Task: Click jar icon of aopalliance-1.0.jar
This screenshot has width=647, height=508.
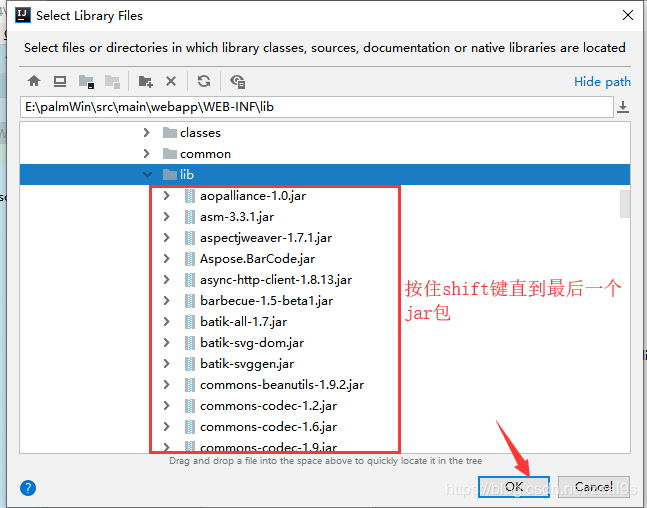Action: point(189,196)
